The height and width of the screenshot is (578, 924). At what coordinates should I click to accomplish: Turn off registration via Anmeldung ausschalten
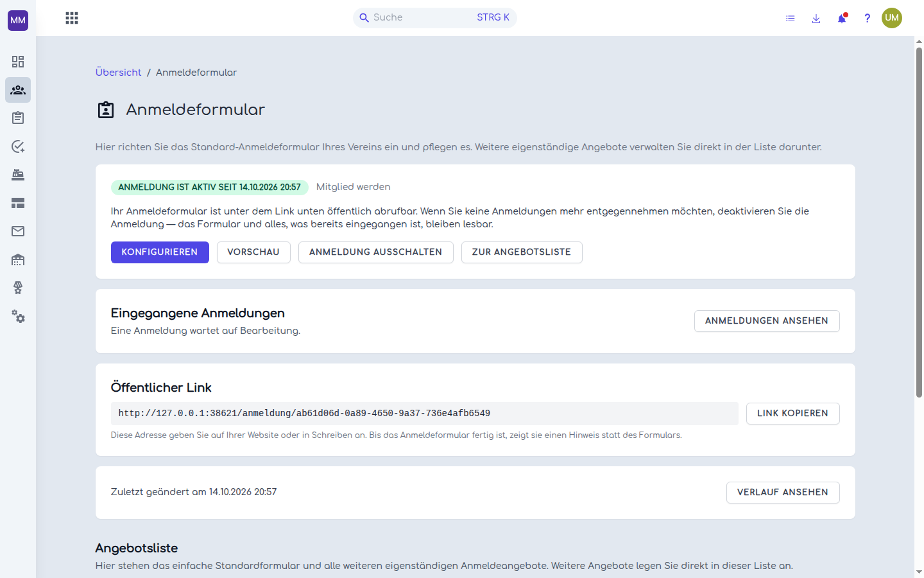coord(376,252)
